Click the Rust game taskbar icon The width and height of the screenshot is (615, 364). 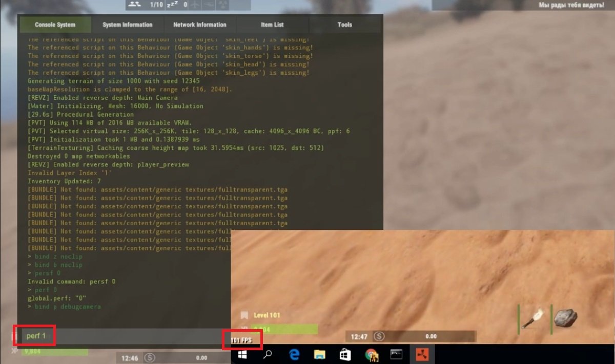[x=422, y=354]
